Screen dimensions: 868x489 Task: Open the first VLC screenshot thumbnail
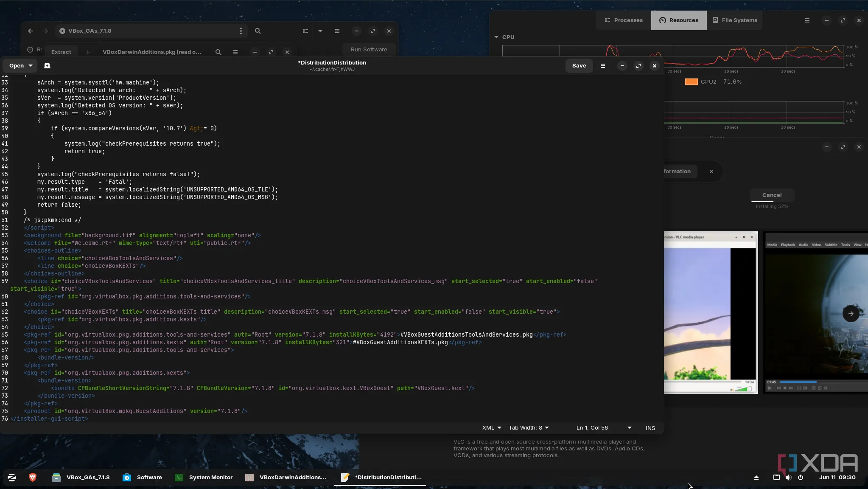coord(711,313)
